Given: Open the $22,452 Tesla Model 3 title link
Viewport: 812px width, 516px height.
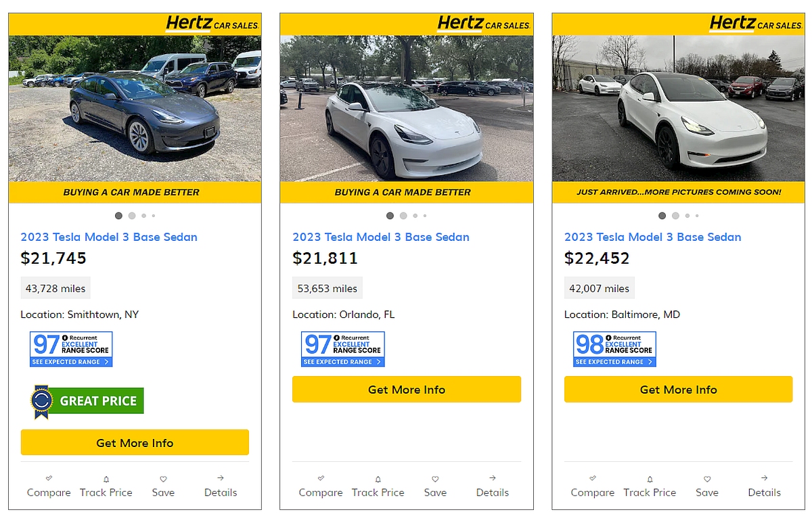Looking at the screenshot, I should click(x=652, y=237).
